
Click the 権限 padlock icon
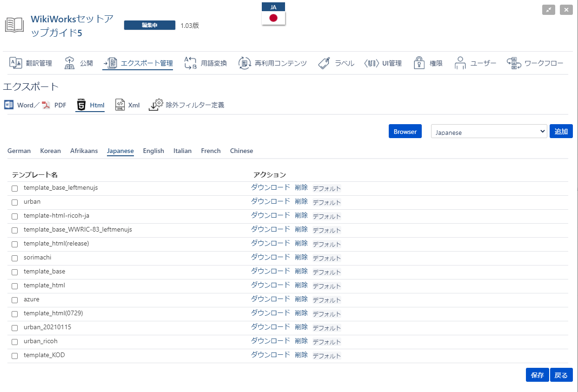pos(419,63)
